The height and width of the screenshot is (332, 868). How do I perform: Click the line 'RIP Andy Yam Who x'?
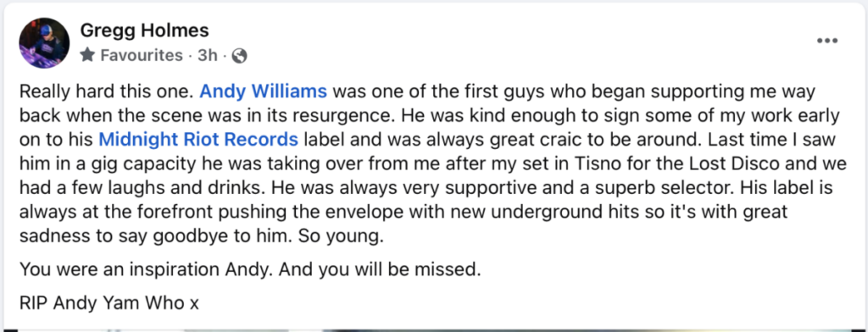[x=109, y=302]
